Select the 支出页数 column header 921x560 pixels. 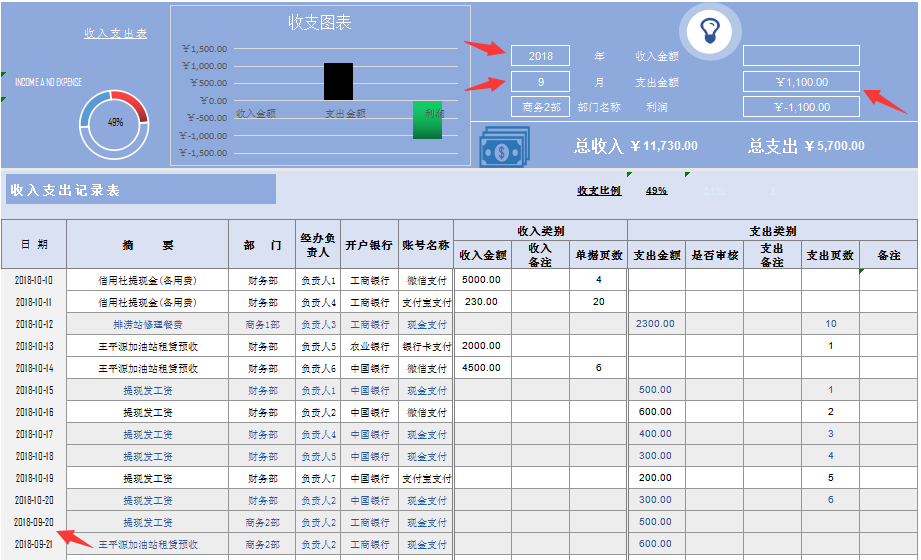point(830,255)
